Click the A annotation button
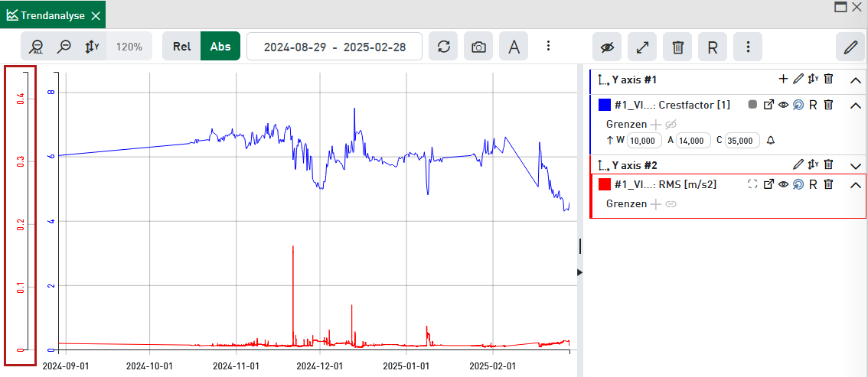Viewport: 868px width, 377px height. (x=514, y=47)
